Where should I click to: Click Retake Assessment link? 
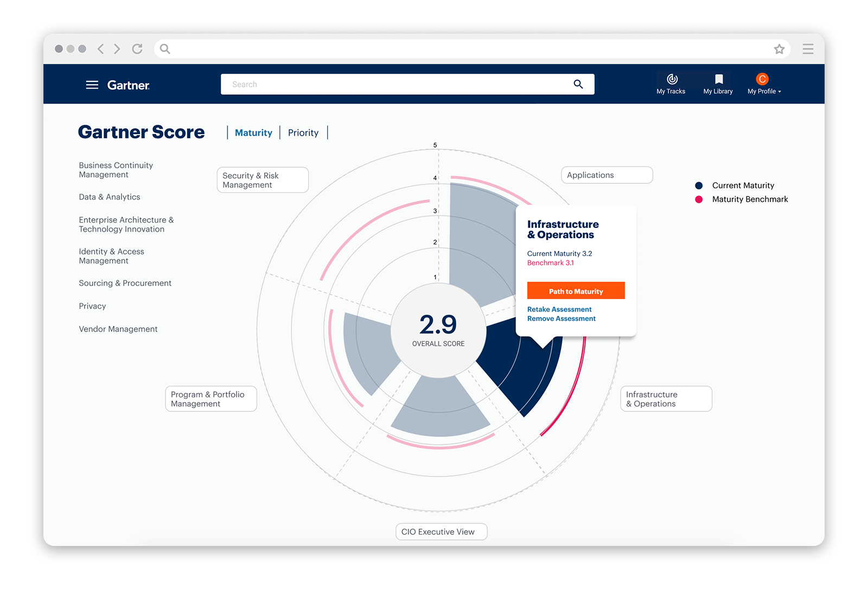coord(559,309)
